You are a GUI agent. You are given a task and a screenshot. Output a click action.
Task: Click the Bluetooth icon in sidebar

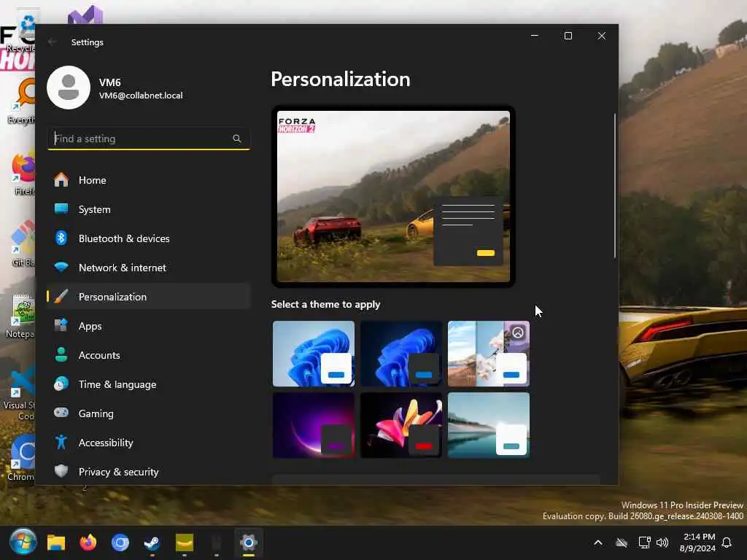61,238
